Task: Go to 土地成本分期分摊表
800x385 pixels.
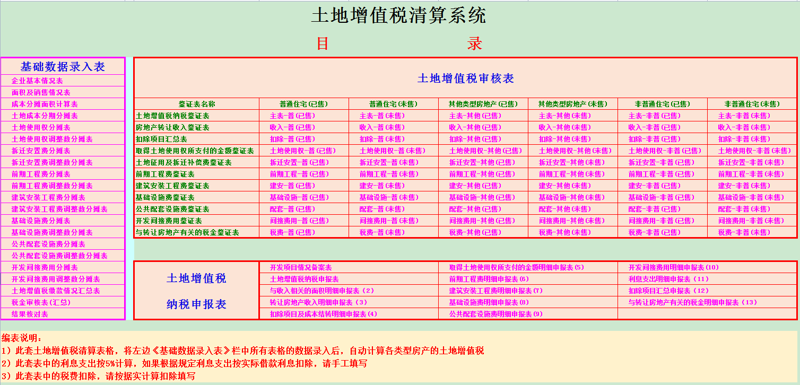Action: coord(44,116)
